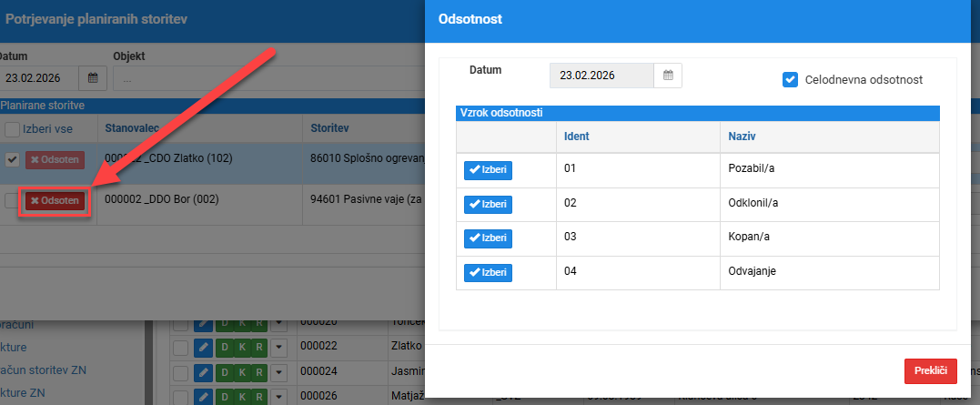The height and width of the screenshot is (405, 980).
Task: Click the Datum field in Odsotnost dialog
Action: 601,76
